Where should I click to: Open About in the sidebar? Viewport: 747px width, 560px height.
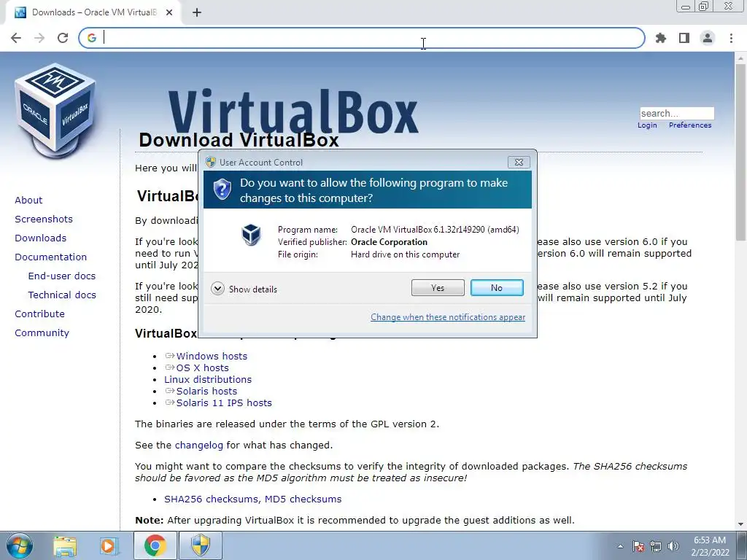click(x=28, y=200)
